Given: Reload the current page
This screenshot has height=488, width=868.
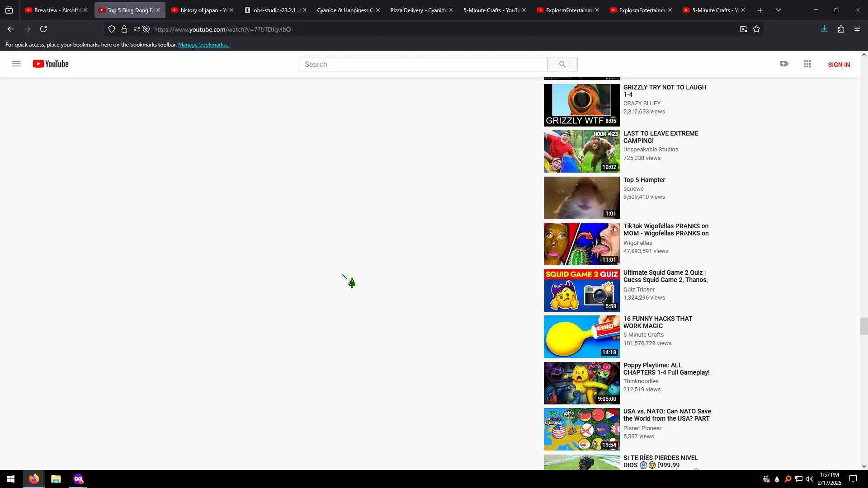Looking at the screenshot, I should 43,29.
